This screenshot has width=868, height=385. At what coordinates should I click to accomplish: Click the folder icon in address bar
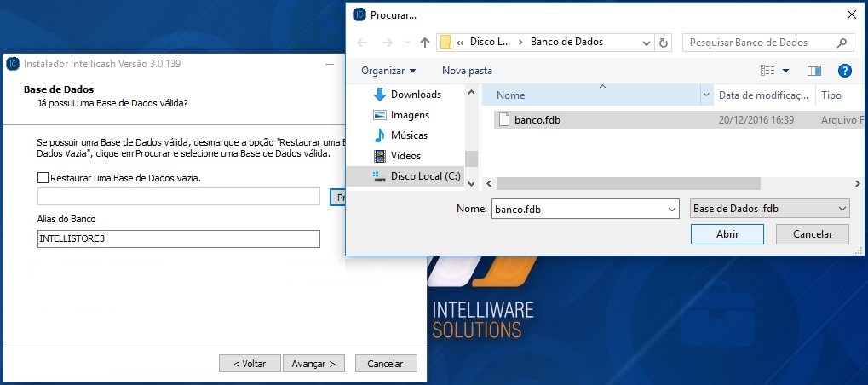click(445, 42)
